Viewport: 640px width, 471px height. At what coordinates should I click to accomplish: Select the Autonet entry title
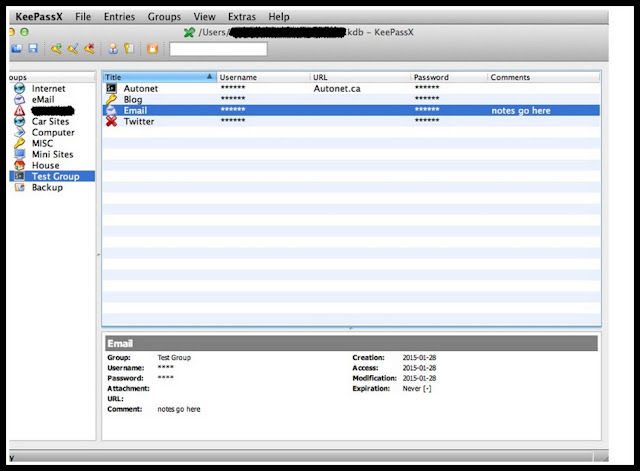(140, 89)
